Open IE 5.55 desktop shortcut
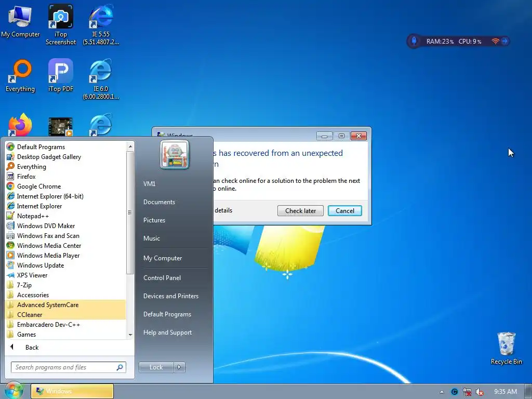 click(101, 24)
